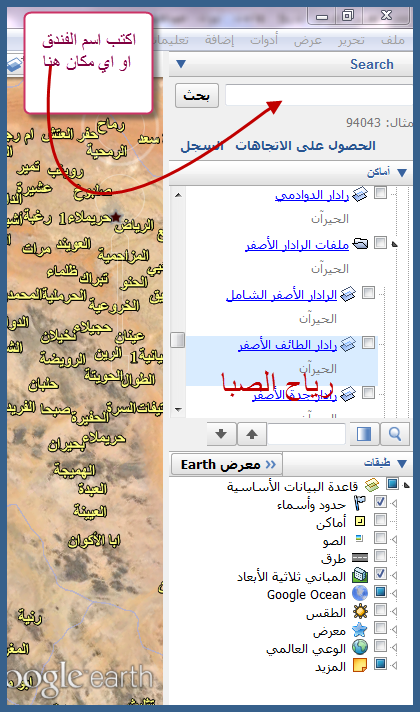Click the 3D buildings icon
Screen dimensions: 420x712
[x=360, y=575]
